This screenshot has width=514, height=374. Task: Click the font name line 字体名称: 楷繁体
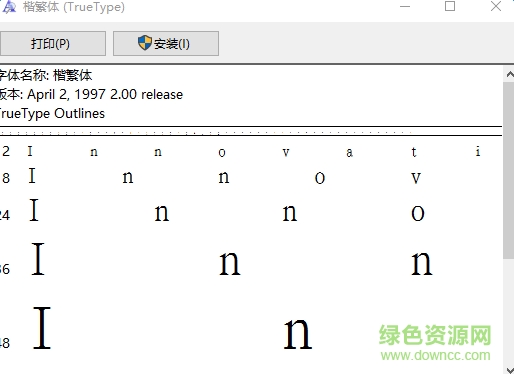click(x=46, y=75)
